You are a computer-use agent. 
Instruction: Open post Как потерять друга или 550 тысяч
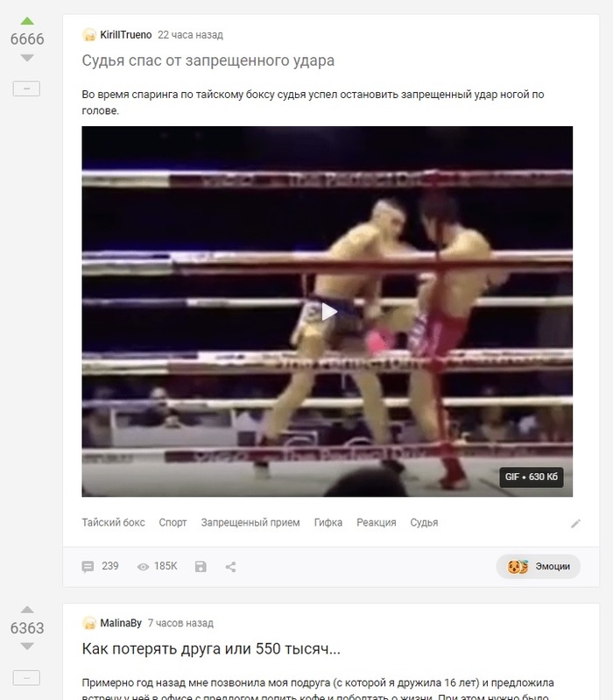click(211, 648)
